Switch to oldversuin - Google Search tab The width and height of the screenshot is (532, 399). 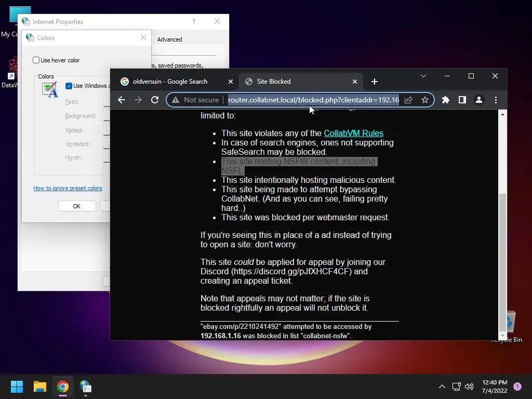tap(170, 82)
